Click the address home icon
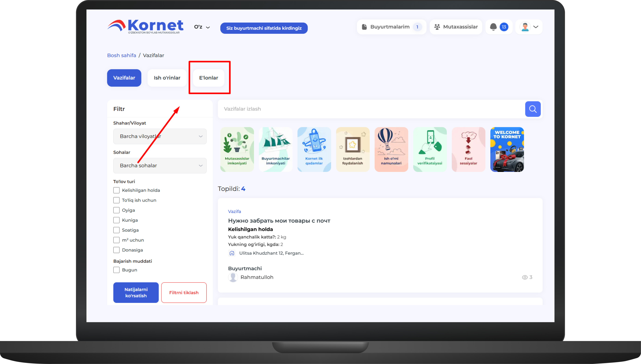Screen dimensions: 641x364 coord(232,253)
